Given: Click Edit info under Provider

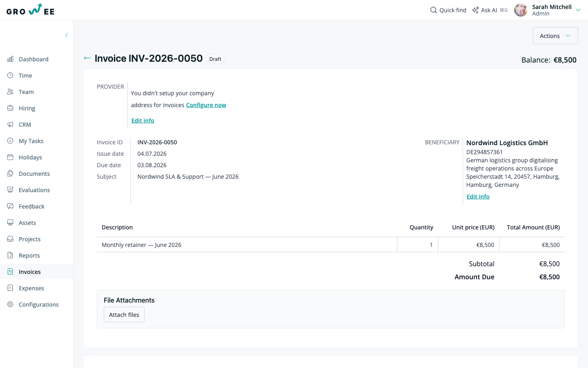Looking at the screenshot, I should pos(143,121).
